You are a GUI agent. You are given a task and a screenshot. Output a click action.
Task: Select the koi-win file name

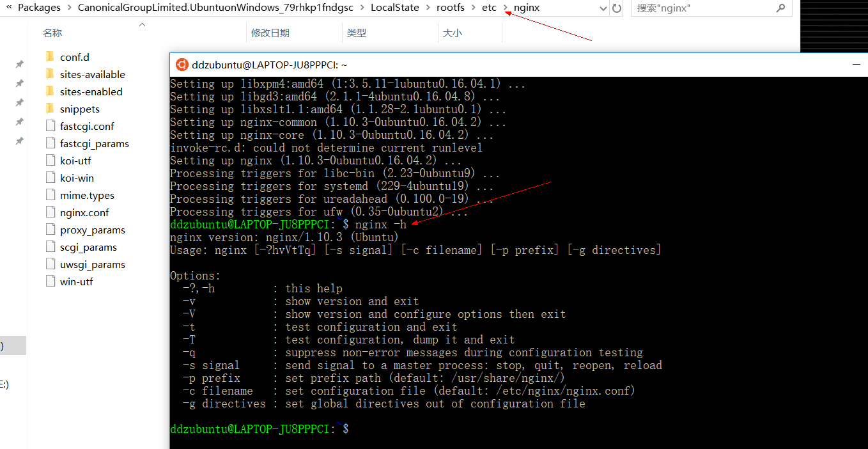(77, 178)
